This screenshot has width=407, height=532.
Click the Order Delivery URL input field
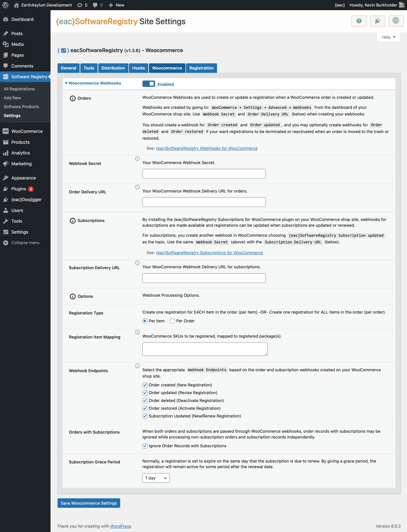click(204, 201)
